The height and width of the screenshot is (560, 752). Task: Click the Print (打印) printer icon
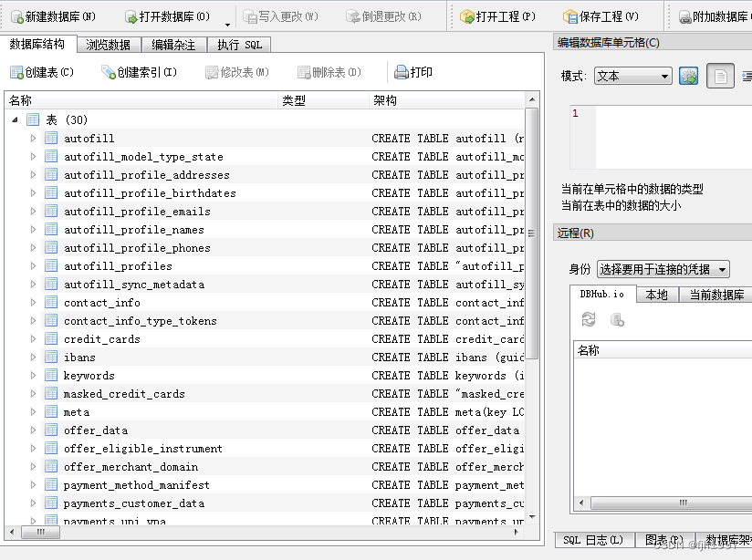pyautogui.click(x=401, y=72)
